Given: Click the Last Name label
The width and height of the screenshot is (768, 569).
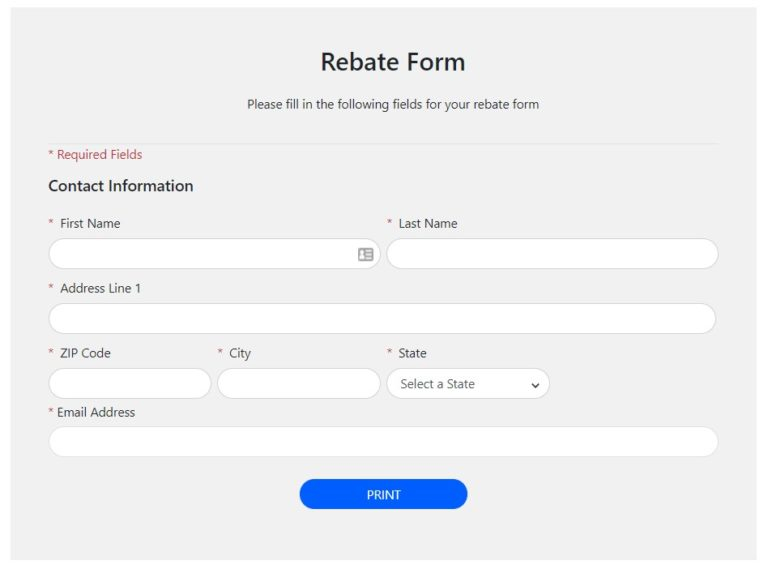Looking at the screenshot, I should (428, 223).
